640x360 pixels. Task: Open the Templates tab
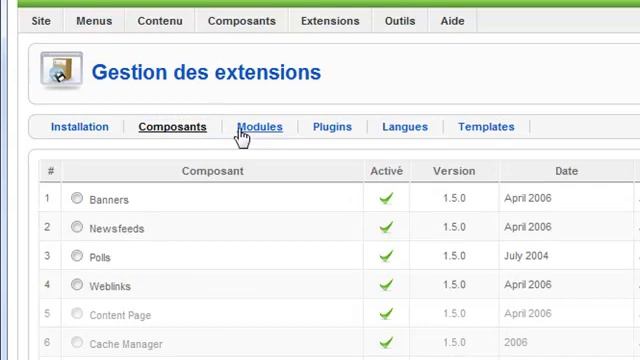tap(486, 127)
